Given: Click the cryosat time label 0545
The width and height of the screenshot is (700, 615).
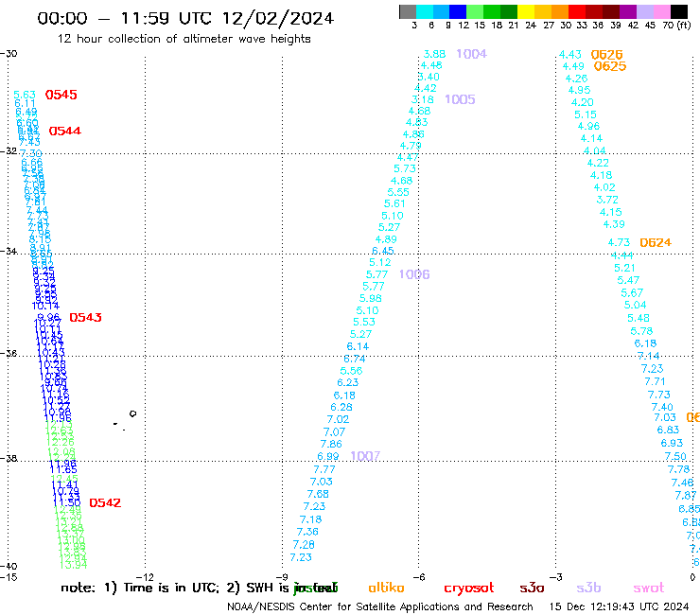Looking at the screenshot, I should tap(61, 95).
